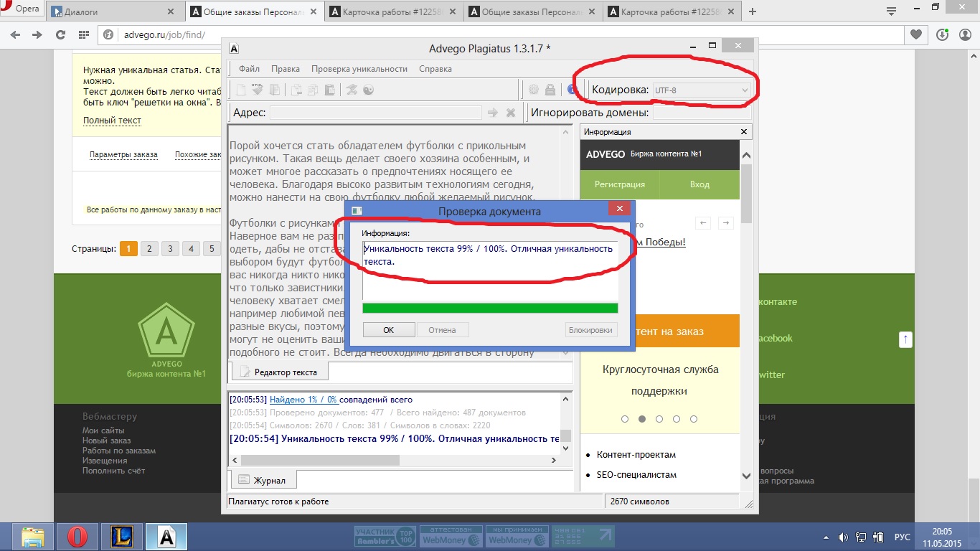Click the Найдено 1% / 0% log link
The height and width of the screenshot is (551, 980).
(303, 400)
